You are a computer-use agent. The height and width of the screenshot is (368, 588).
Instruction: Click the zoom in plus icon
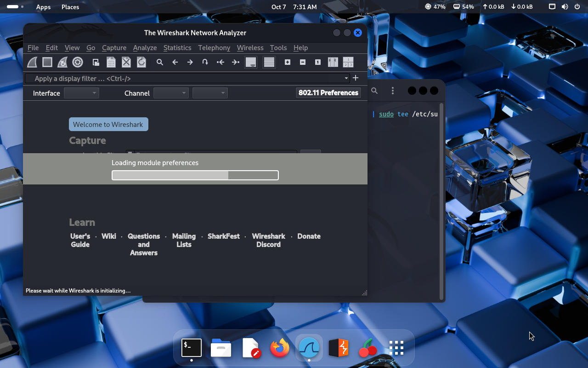pyautogui.click(x=288, y=62)
